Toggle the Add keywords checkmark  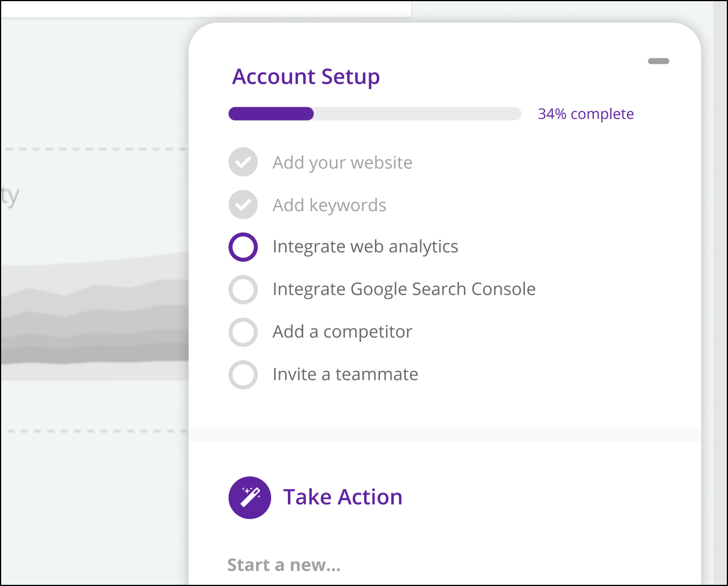[x=243, y=205]
